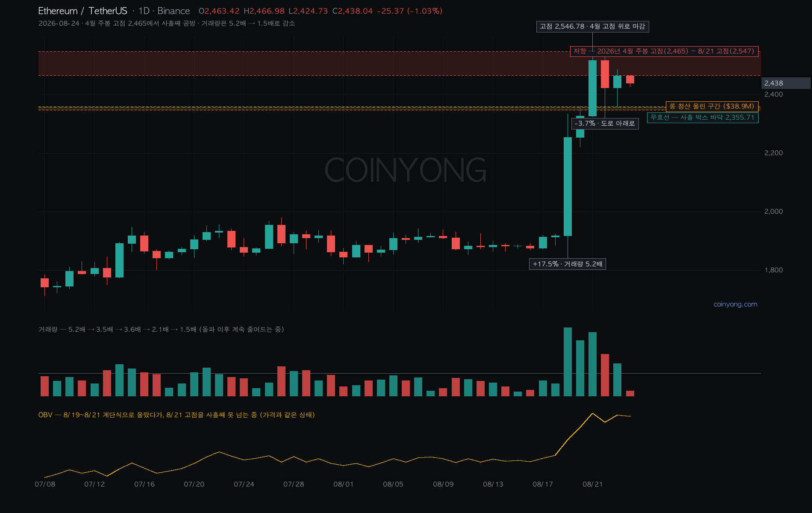Click the low price L2,424.73 value
812x513 pixels.
[x=308, y=11]
